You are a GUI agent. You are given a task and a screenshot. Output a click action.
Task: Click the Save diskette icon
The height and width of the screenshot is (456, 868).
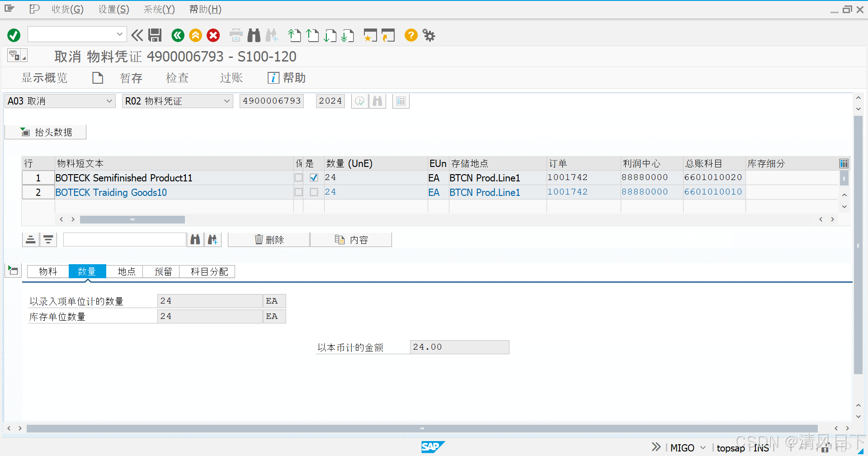155,35
